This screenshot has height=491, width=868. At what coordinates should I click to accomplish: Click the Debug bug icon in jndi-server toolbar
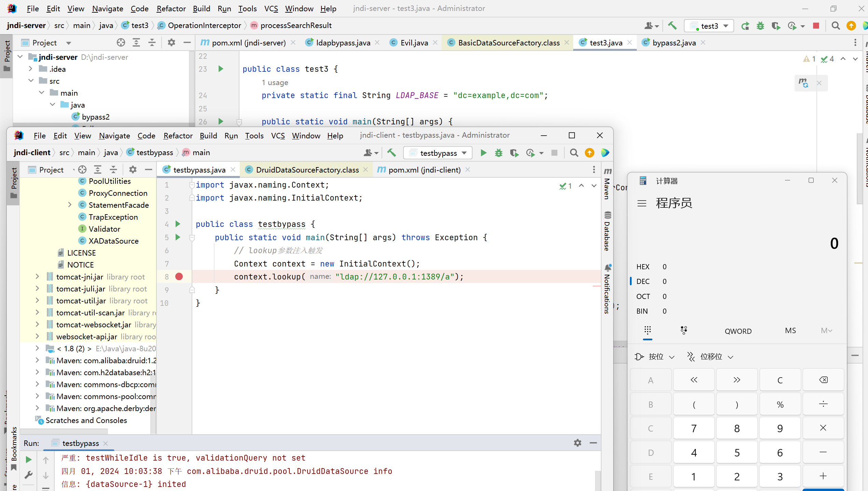760,26
